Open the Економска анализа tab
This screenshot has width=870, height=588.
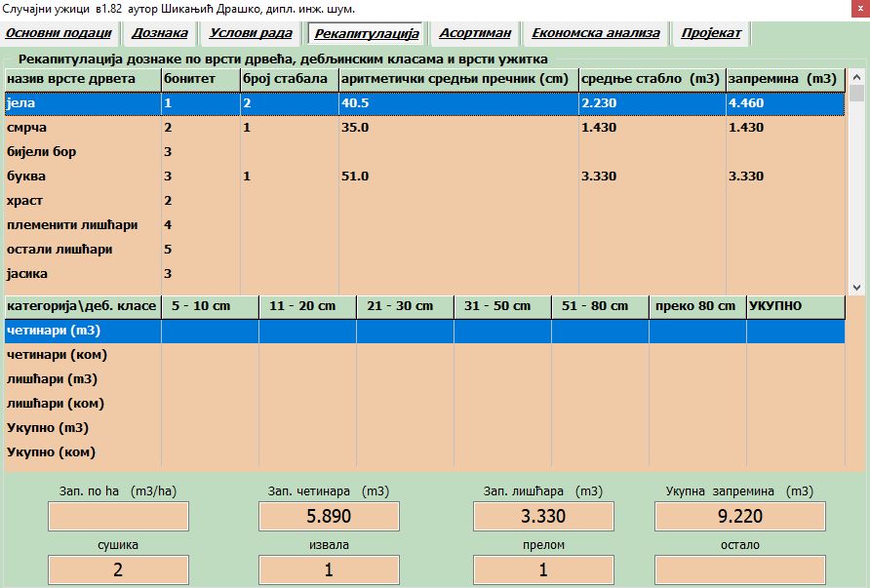(595, 33)
